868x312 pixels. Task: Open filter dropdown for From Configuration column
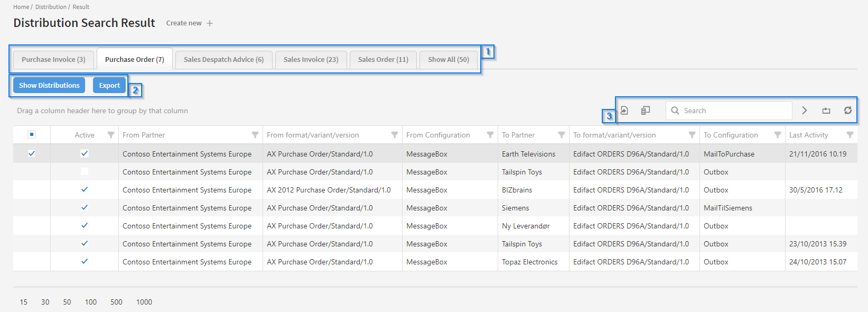pos(490,135)
